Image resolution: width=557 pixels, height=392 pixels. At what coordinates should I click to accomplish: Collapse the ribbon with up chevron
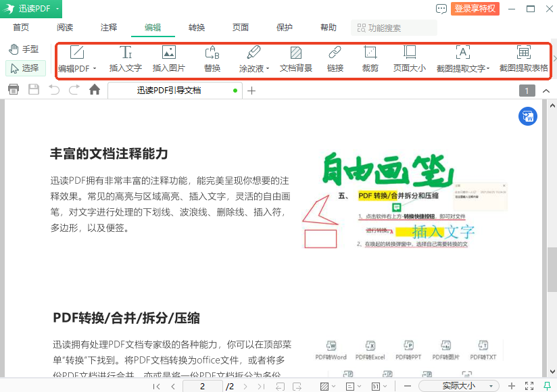(x=546, y=91)
